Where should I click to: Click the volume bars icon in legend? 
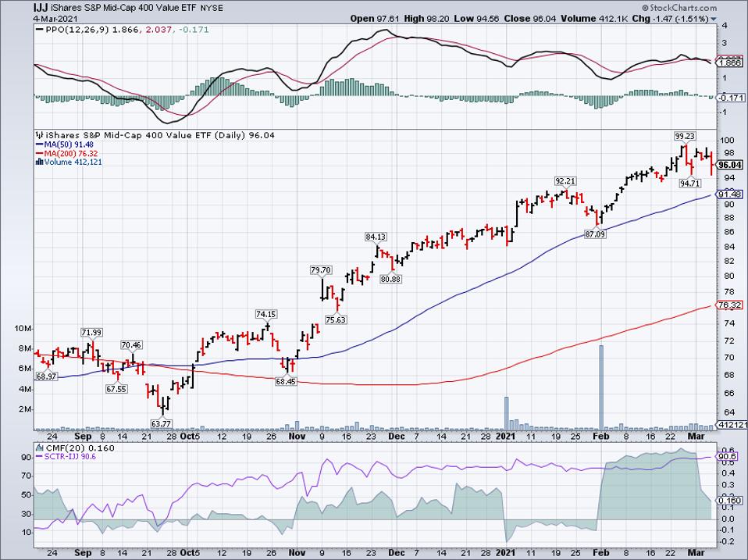39,162
